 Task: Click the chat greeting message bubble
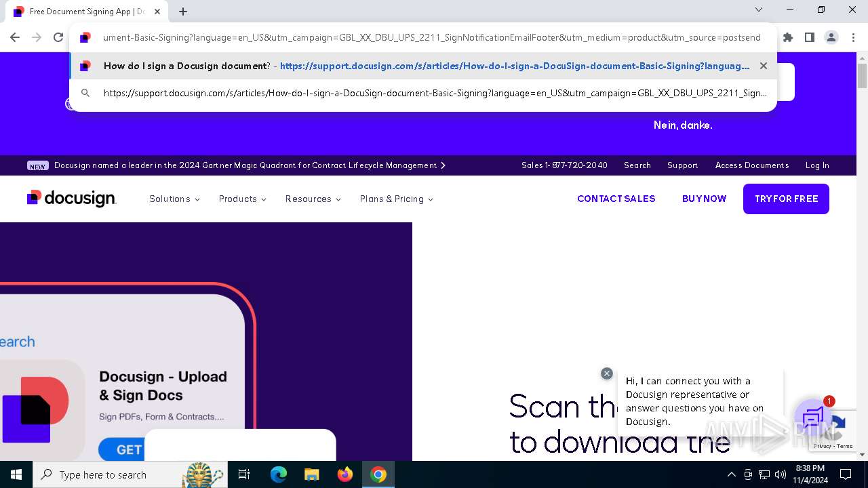tap(700, 401)
